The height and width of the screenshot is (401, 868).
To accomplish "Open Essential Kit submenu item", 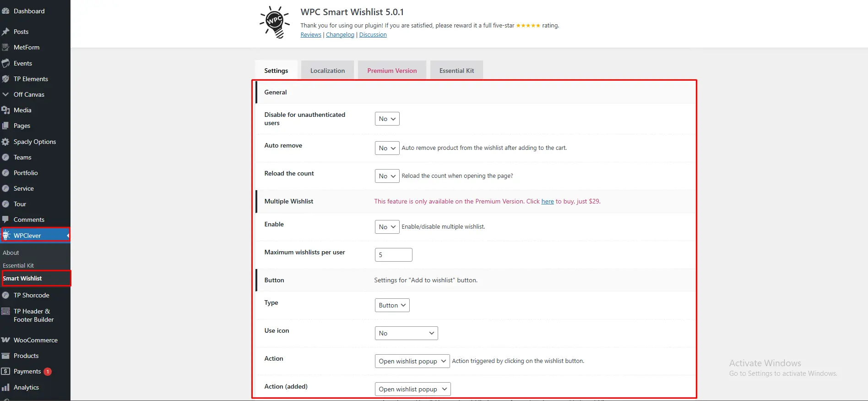I will [x=18, y=265].
